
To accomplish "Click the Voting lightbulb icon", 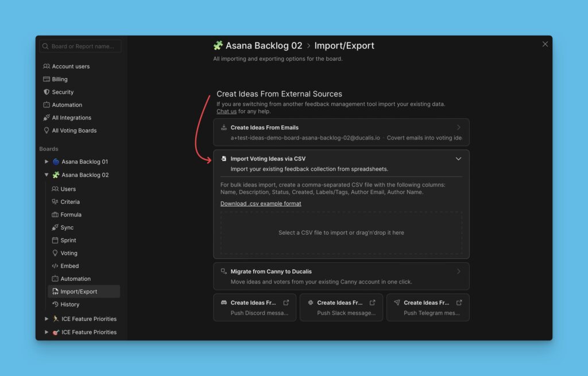I will [55, 253].
